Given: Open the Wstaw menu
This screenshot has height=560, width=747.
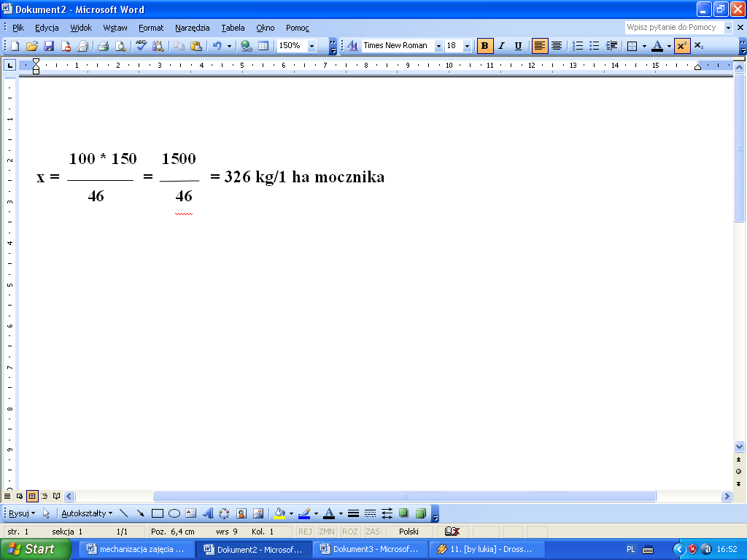Looking at the screenshot, I should coord(115,28).
